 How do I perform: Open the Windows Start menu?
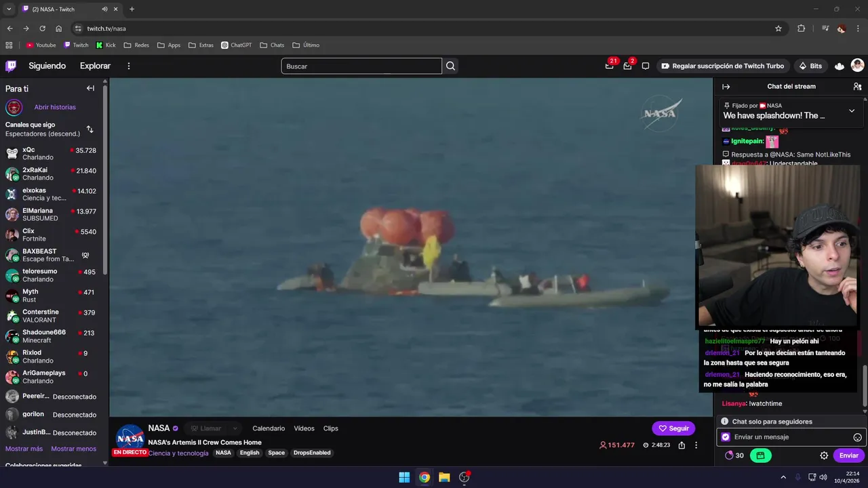coord(404,477)
